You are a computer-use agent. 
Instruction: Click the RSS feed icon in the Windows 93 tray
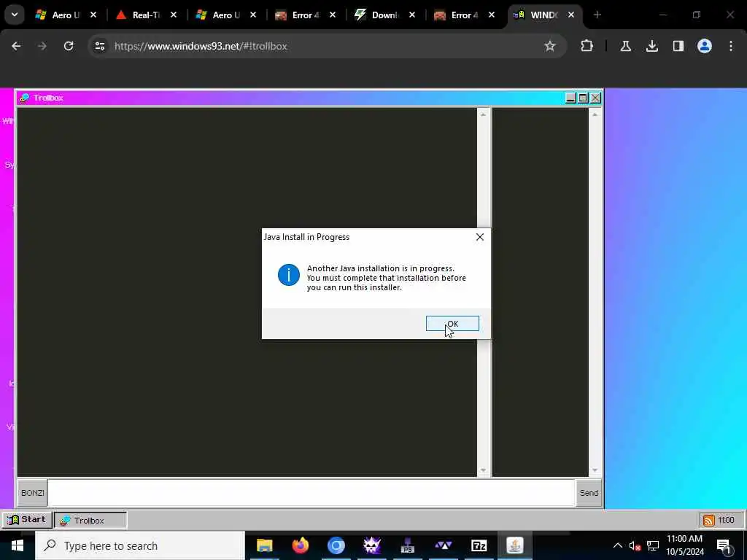[x=708, y=520]
